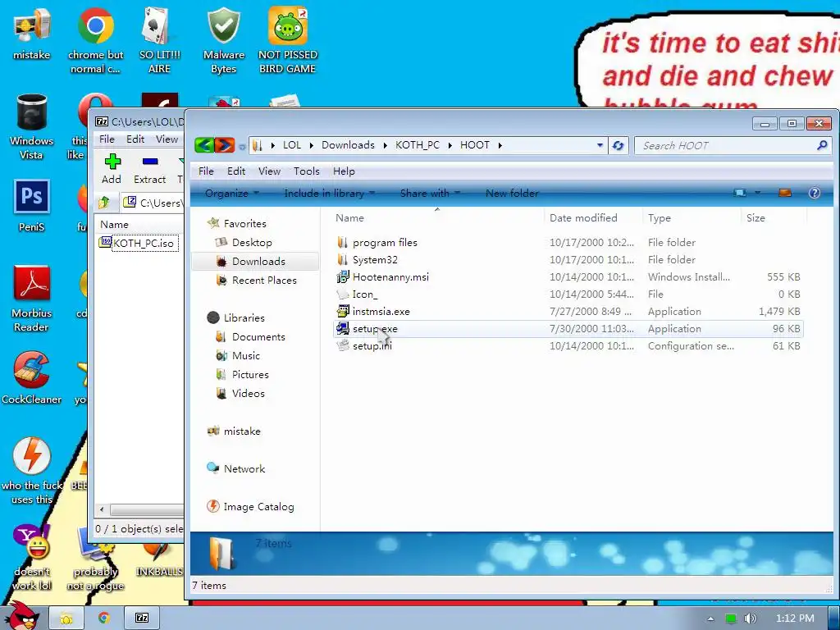
Task: Refresh the HOOT folder view
Action: point(618,145)
